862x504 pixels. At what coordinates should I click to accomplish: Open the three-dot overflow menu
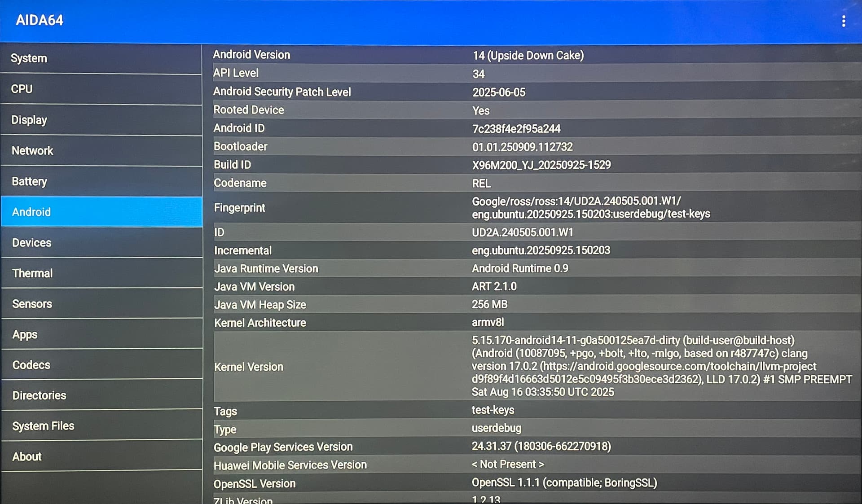(844, 21)
